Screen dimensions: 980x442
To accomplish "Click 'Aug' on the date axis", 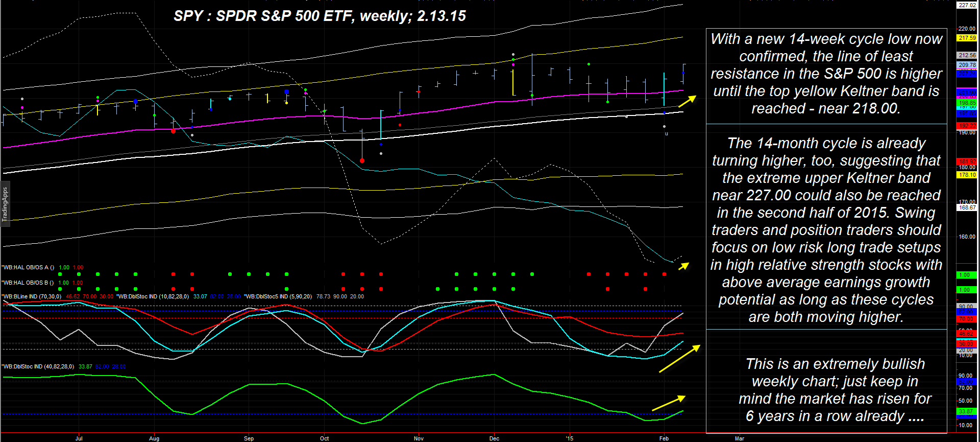I will [154, 438].
